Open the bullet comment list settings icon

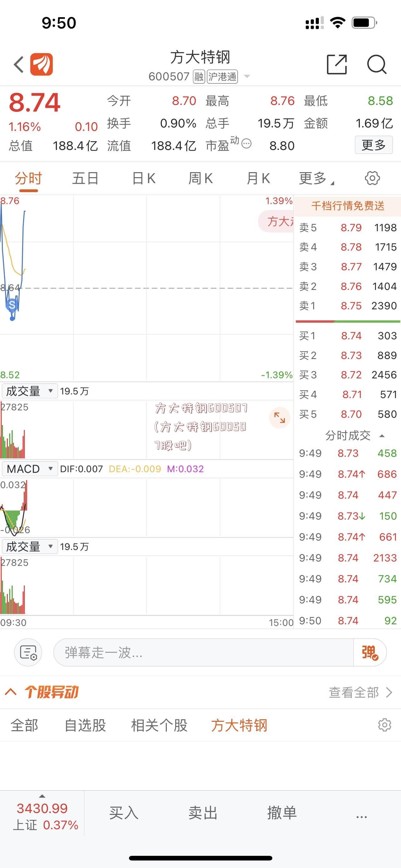[28, 652]
